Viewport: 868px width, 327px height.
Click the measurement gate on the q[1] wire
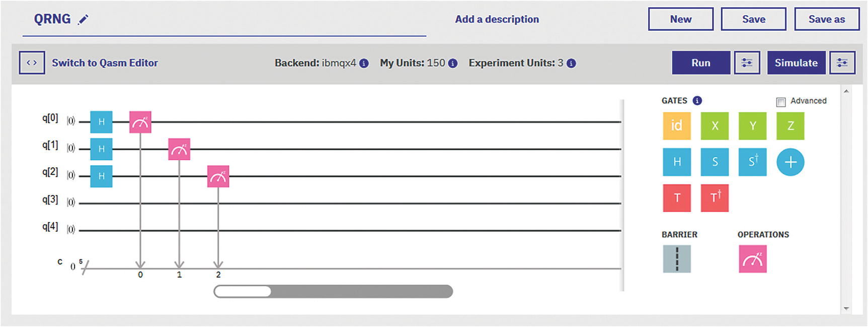click(179, 149)
